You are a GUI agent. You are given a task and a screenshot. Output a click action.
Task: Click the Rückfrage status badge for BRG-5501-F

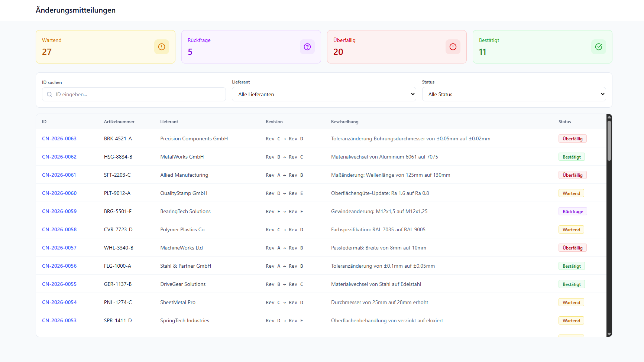572,211
